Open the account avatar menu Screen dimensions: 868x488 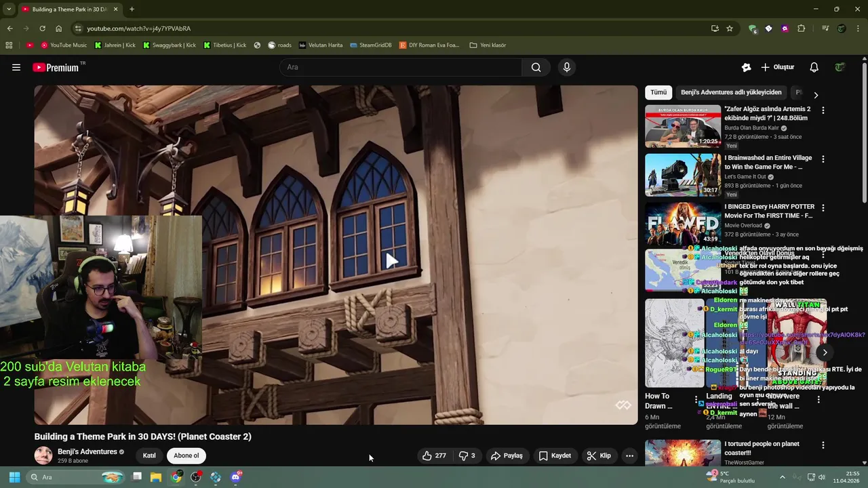click(x=840, y=67)
